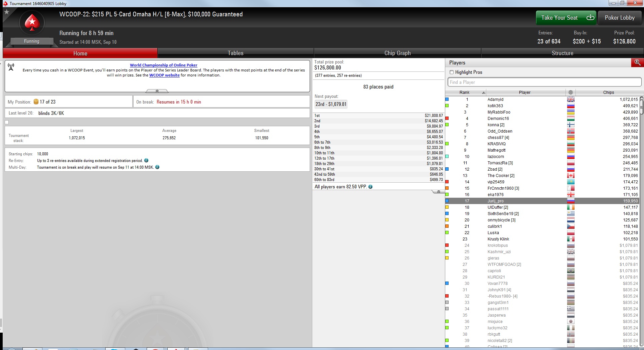
Task: Sort by the Chips column header
Action: click(x=608, y=93)
